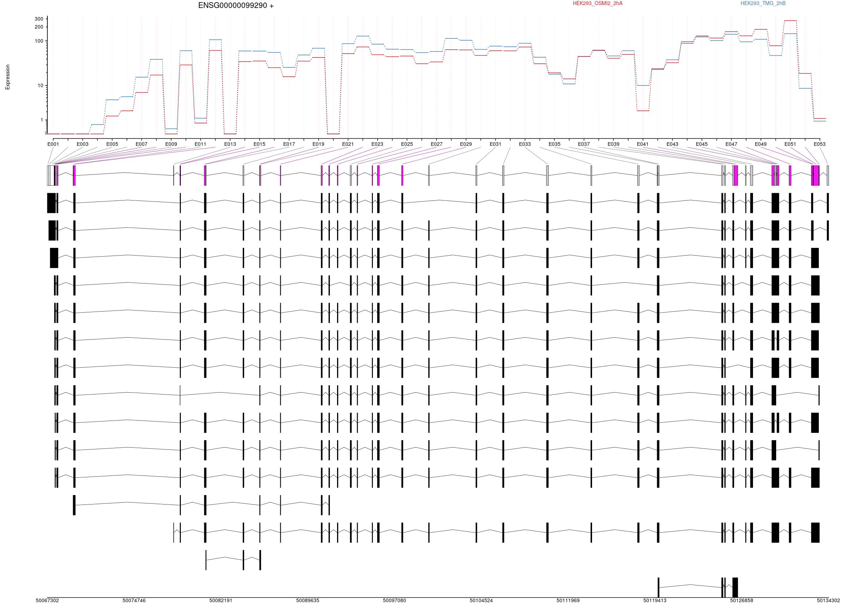This screenshot has height=608, width=868.
Task: Select exon label E003
Action: pyautogui.click(x=82, y=144)
